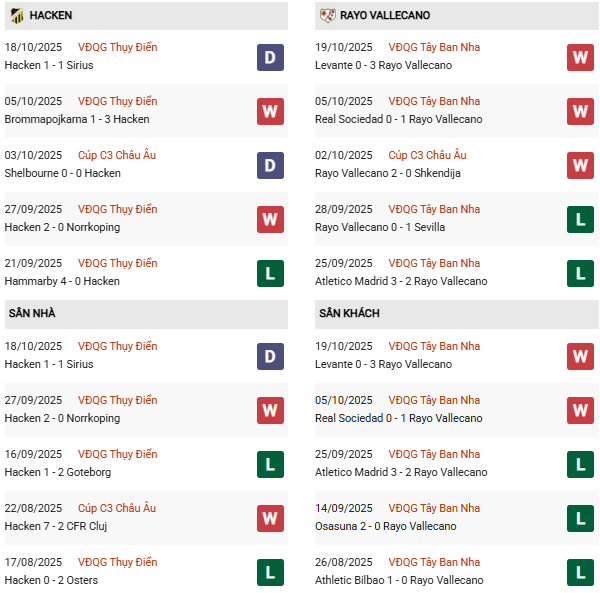Open Cúp C3 Châu Âu link dated 02/10/2025
Image resolution: width=600 pixels, height=593 pixels.
(x=427, y=155)
